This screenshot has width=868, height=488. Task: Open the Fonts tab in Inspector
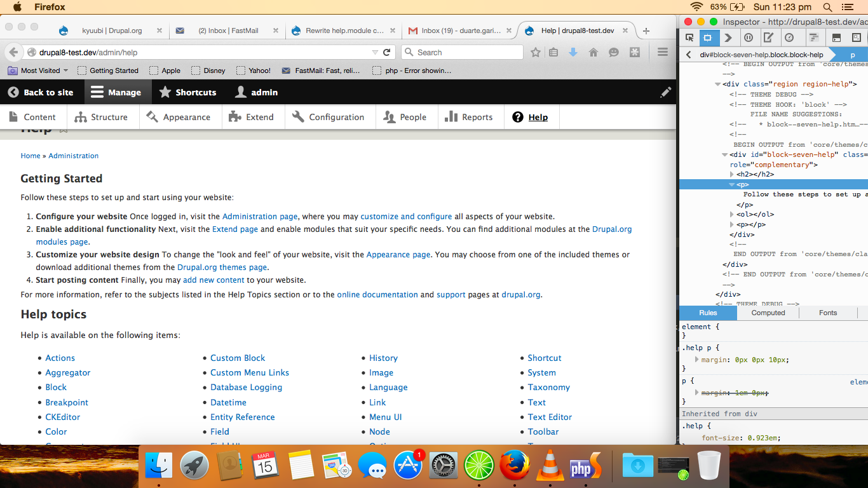coord(827,312)
